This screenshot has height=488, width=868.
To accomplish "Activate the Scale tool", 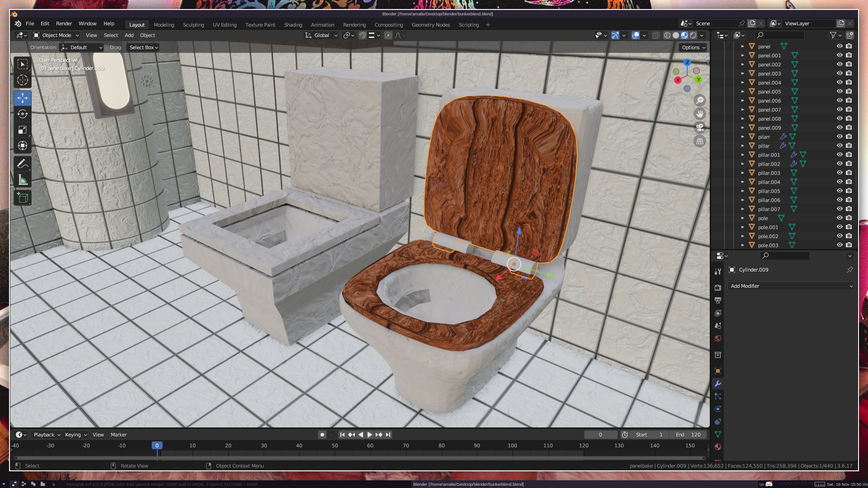I will tap(23, 130).
